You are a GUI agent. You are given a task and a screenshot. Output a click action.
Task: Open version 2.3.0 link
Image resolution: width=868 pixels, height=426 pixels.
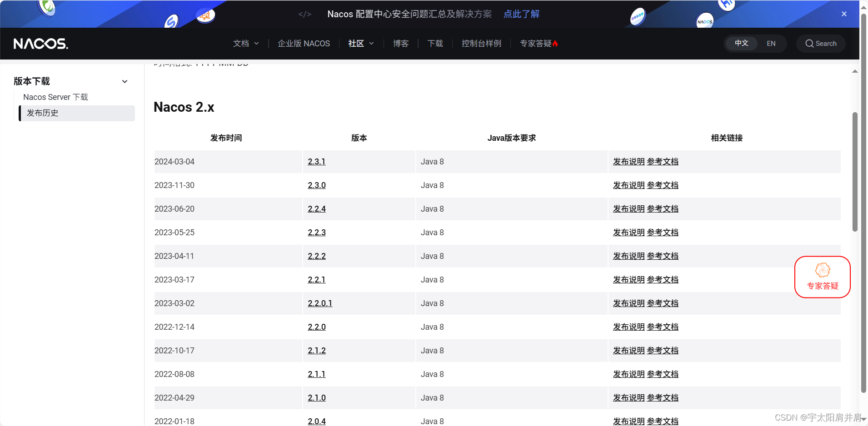(316, 185)
